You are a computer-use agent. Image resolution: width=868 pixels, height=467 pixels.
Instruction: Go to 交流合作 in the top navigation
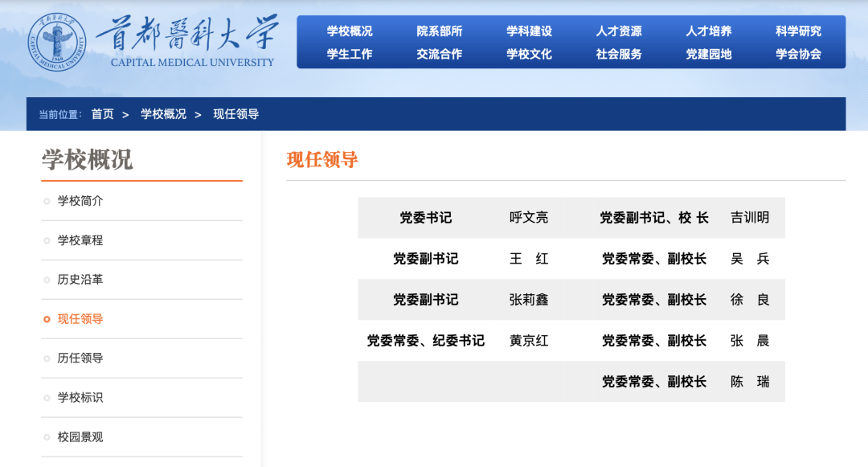(439, 54)
